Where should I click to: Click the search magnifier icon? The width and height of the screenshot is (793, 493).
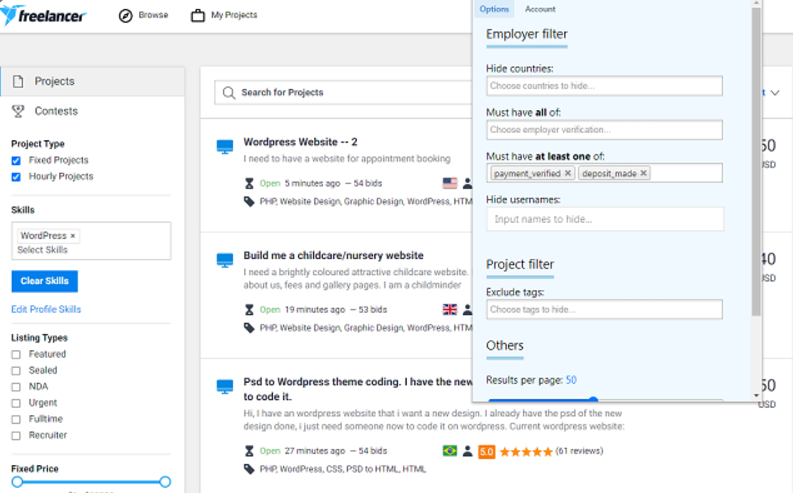click(229, 93)
